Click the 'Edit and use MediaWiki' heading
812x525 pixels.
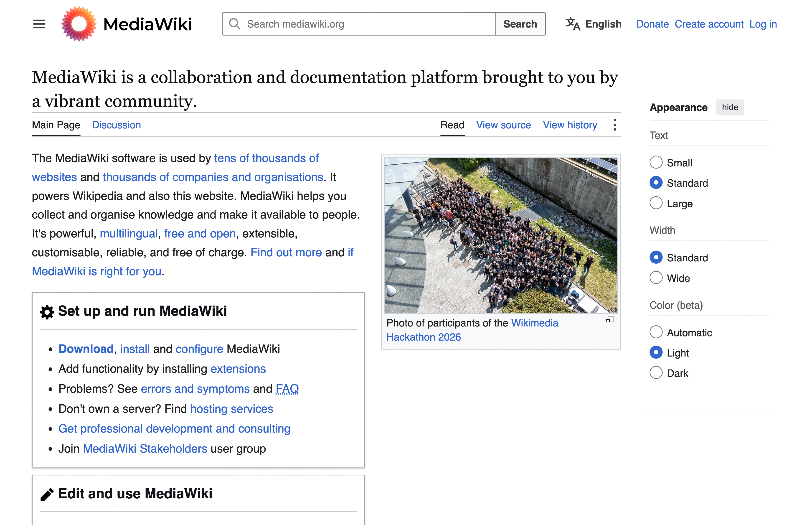[135, 494]
